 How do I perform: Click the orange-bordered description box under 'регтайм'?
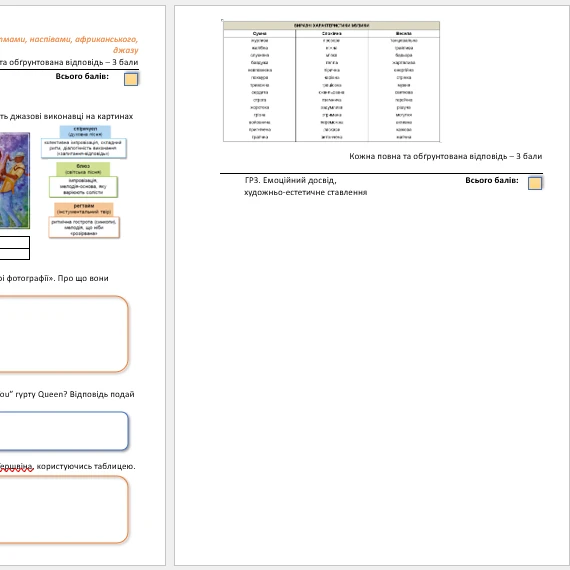point(84,227)
